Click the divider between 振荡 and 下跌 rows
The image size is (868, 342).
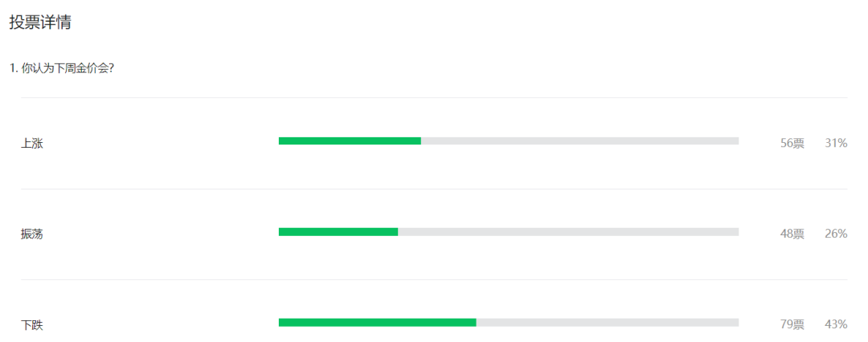(x=434, y=280)
